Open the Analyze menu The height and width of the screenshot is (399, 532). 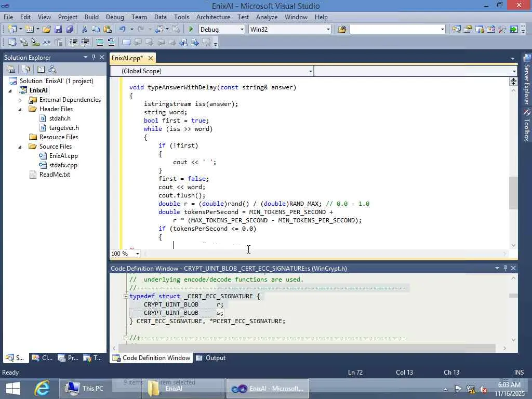point(267,17)
